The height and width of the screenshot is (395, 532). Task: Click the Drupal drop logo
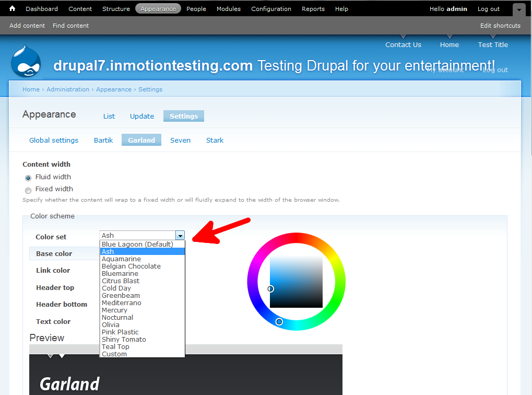(26, 61)
